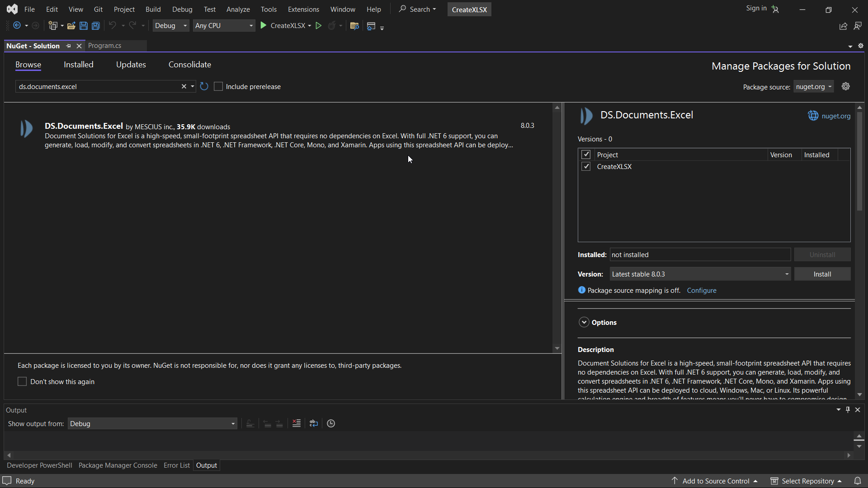This screenshot has height=488, width=868.
Task: Open the Developer PowerShell tab
Action: point(39,465)
